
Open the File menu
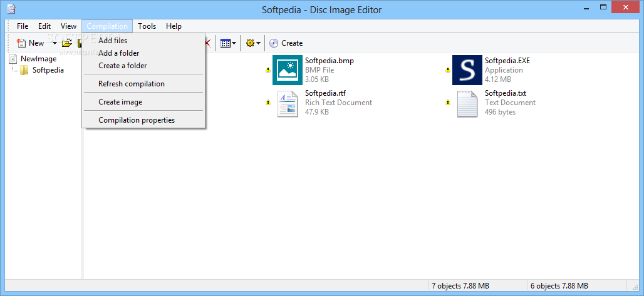coord(23,26)
